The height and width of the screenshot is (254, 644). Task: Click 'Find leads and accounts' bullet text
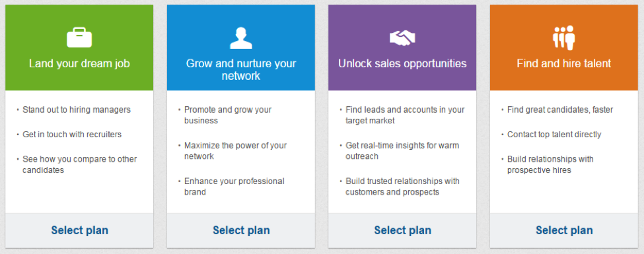pos(405,115)
